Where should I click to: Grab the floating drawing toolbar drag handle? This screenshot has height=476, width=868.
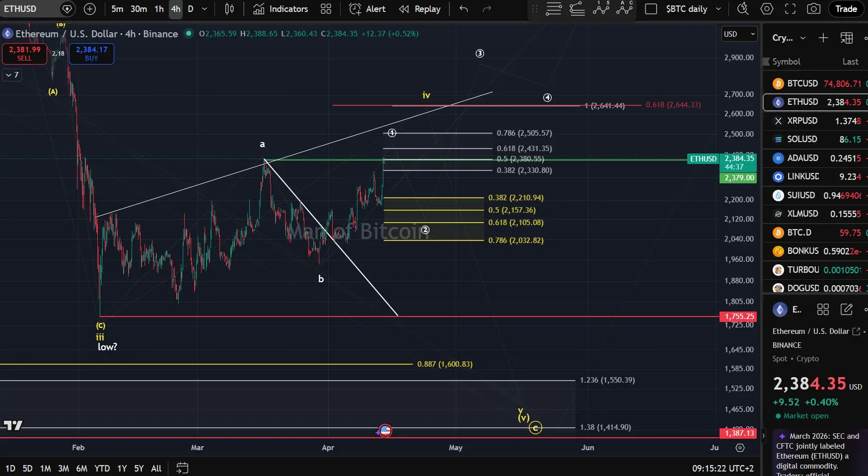click(x=535, y=9)
